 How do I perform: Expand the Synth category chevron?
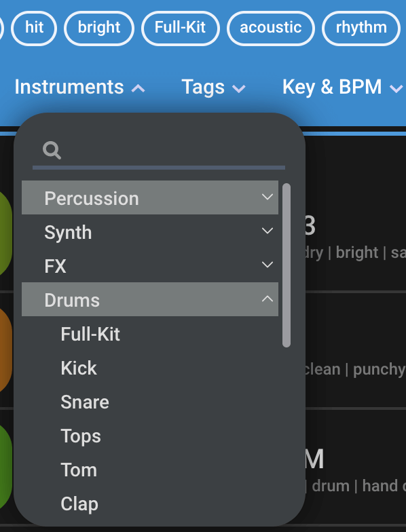click(x=267, y=231)
